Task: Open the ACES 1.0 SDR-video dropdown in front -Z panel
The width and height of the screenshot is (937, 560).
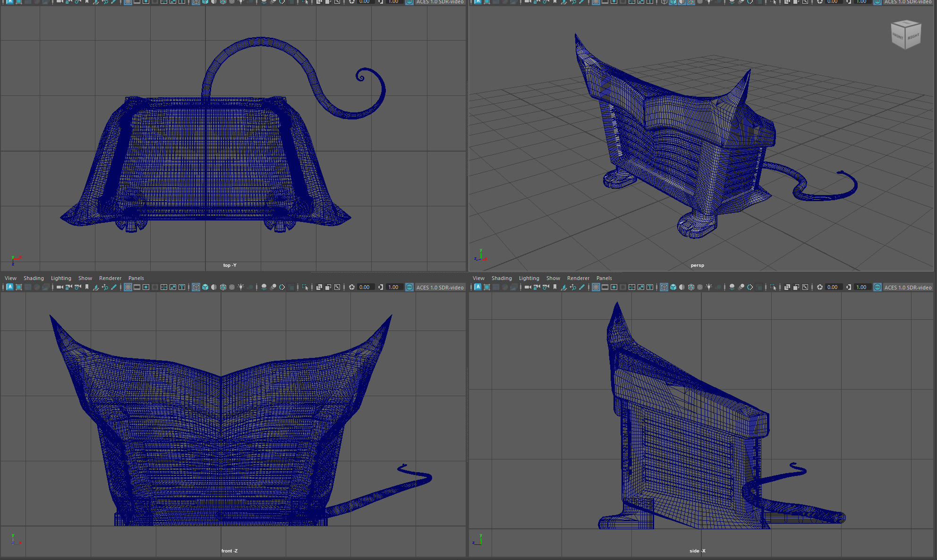Action: point(440,287)
